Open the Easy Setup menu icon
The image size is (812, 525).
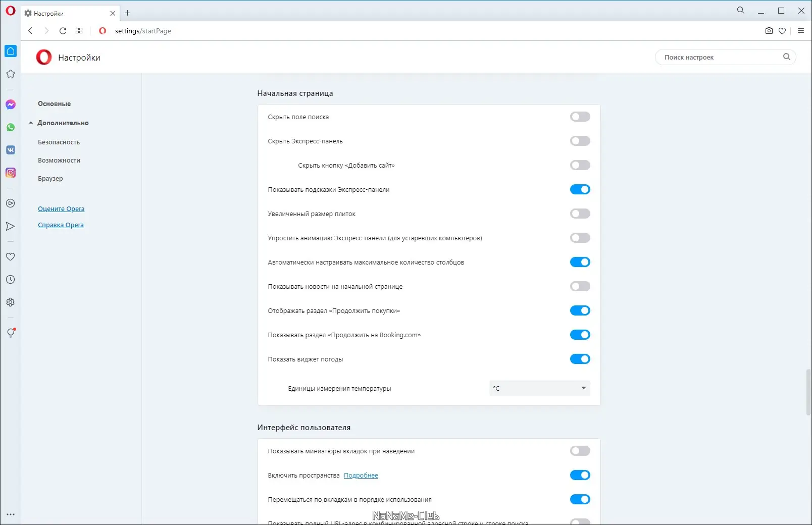[800, 31]
